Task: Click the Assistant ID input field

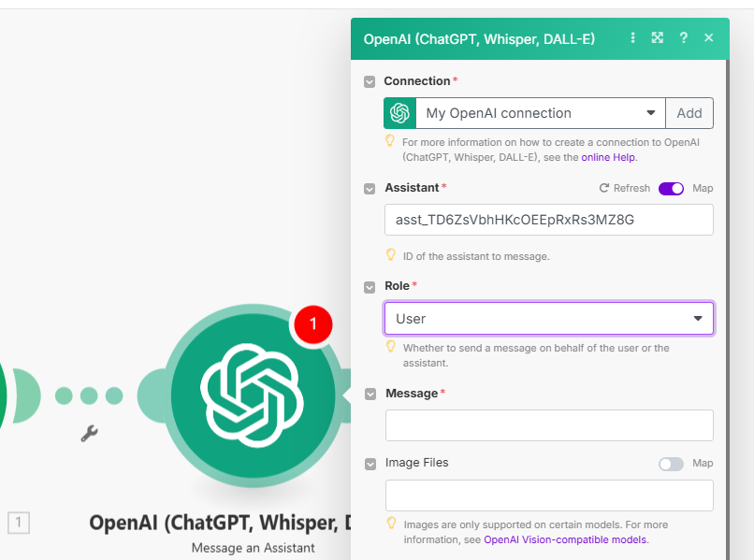Action: click(549, 220)
